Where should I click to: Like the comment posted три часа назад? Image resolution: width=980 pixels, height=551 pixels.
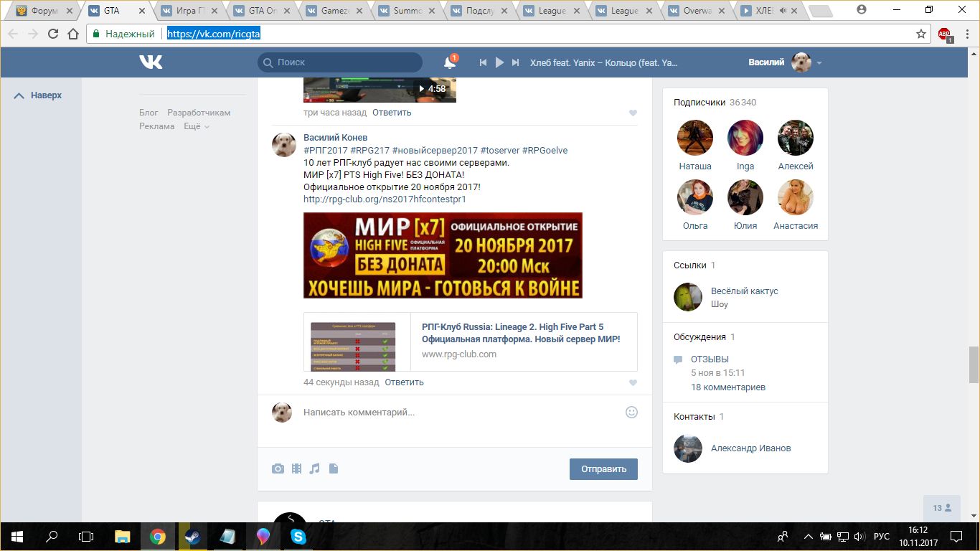pos(633,113)
